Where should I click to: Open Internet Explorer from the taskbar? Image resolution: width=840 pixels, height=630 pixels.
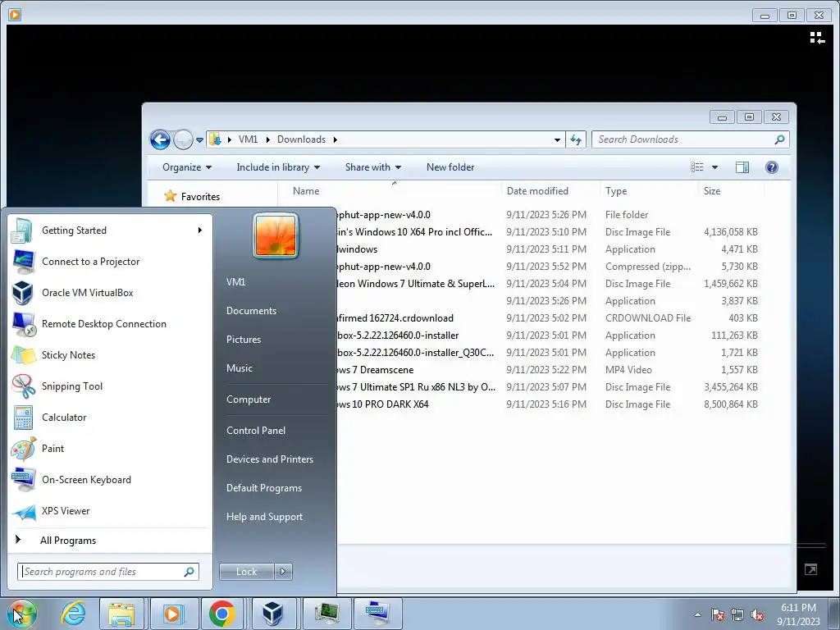[x=73, y=614]
